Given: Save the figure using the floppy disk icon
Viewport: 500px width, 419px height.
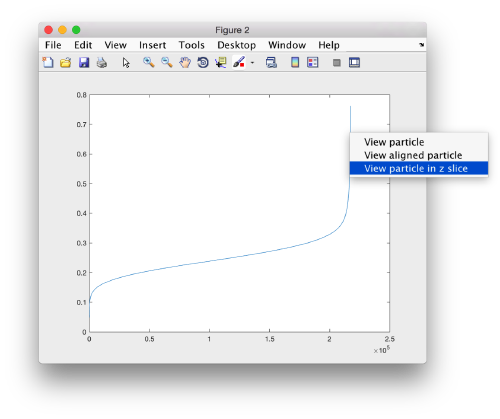Looking at the screenshot, I should point(84,62).
